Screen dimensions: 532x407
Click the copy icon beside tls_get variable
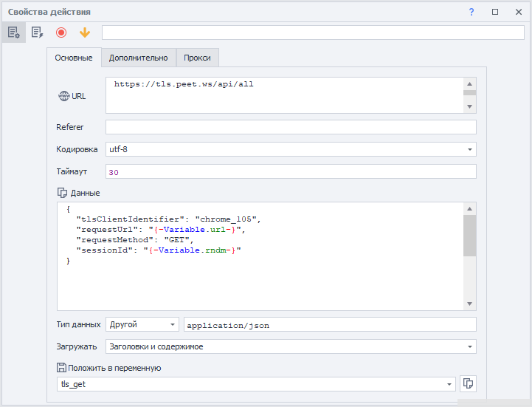pos(468,383)
